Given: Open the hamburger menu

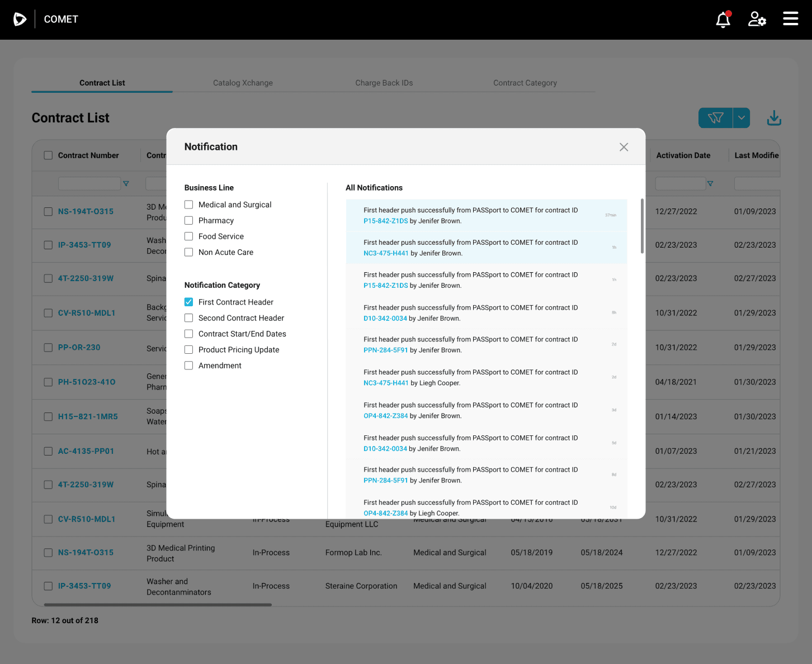Looking at the screenshot, I should (x=790, y=18).
